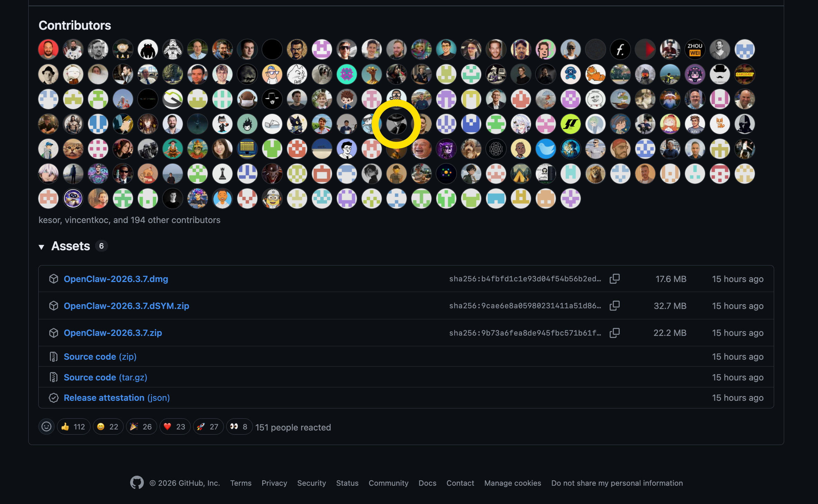818x504 pixels.
Task: Click the Minion contributor avatar
Action: tap(272, 198)
